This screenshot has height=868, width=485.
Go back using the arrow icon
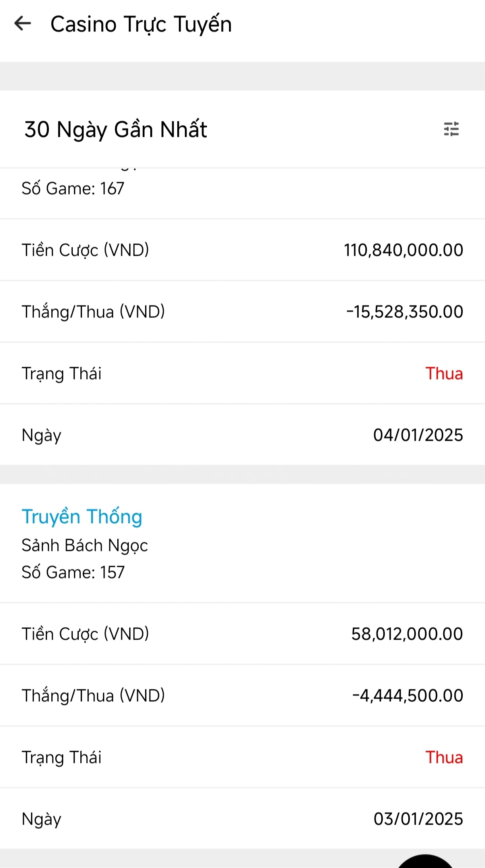[x=23, y=23]
